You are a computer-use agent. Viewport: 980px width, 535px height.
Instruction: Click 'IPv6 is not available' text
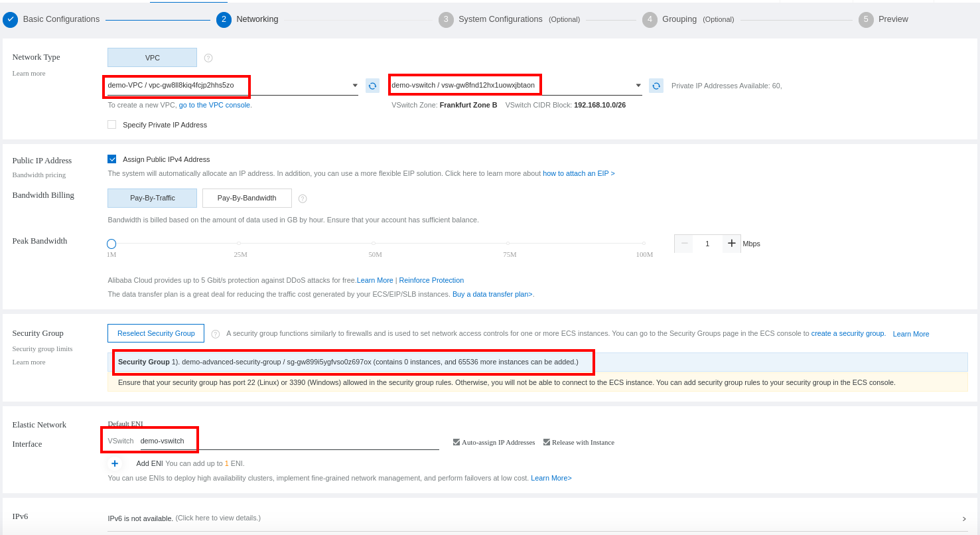(141, 518)
